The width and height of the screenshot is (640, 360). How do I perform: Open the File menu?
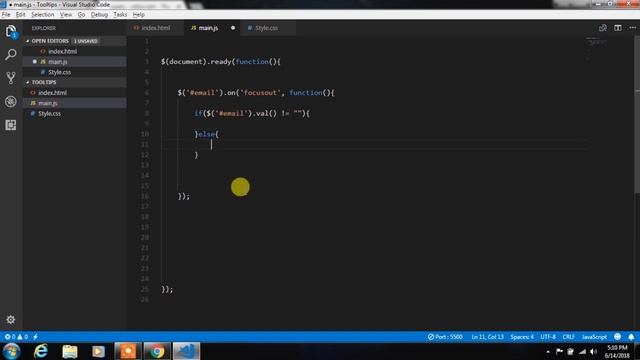(x=6, y=14)
